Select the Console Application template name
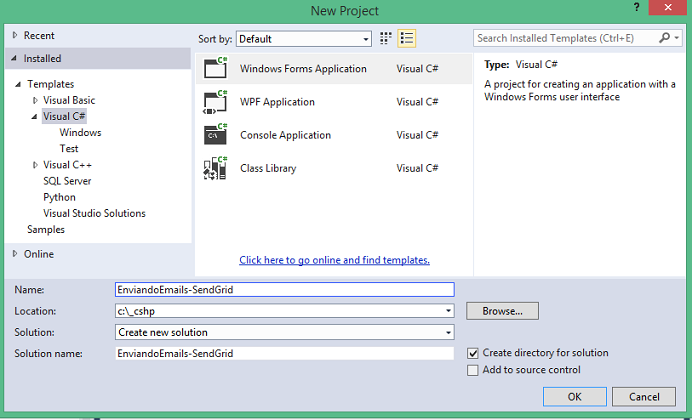Image resolution: width=692 pixels, height=420 pixels. (285, 135)
